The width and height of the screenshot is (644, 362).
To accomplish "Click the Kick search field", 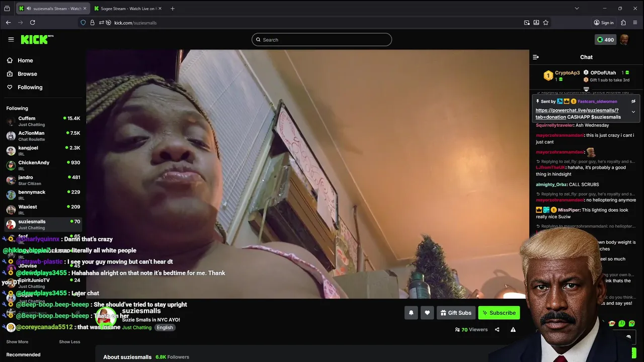I will tap(321, 40).
